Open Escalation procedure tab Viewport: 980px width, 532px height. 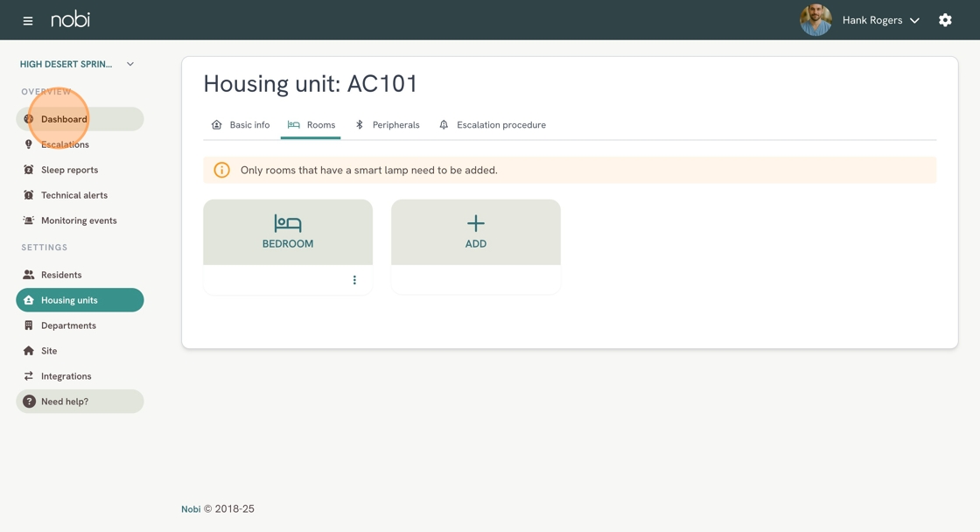click(493, 125)
